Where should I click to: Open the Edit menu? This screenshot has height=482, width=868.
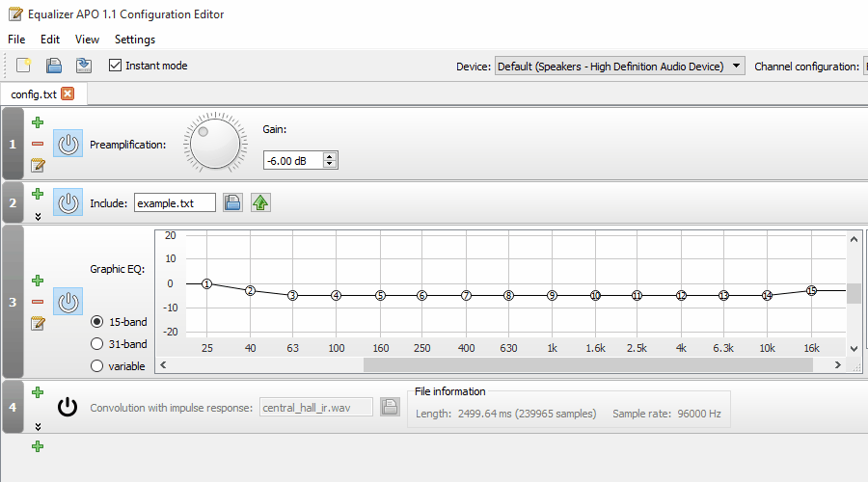coord(50,40)
